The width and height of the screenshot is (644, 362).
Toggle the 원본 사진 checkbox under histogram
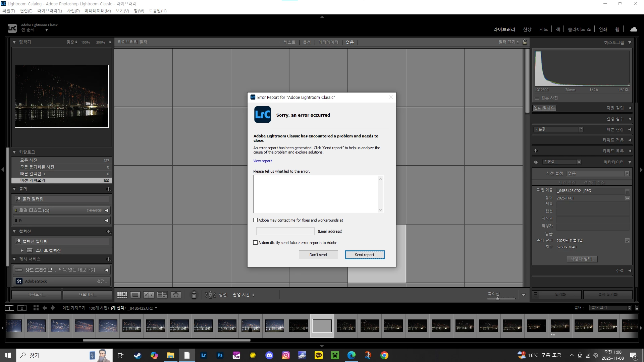[x=537, y=98]
